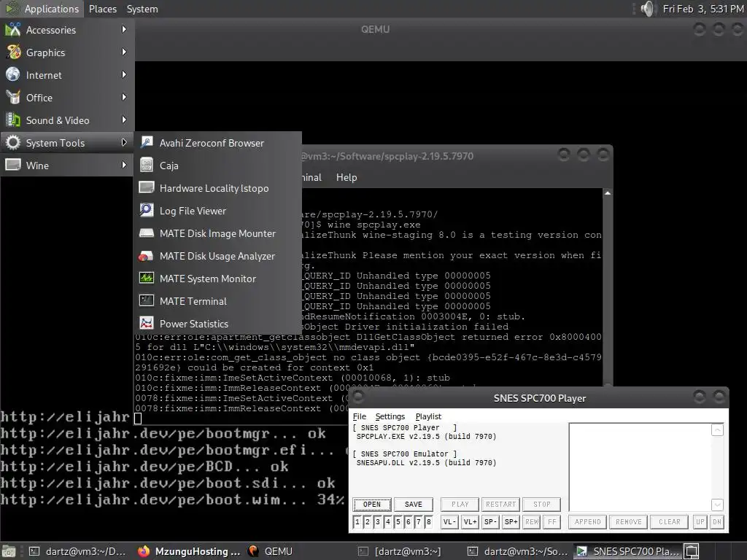747x560 pixels.
Task: Click the FF fast-forward button
Action: [552, 522]
